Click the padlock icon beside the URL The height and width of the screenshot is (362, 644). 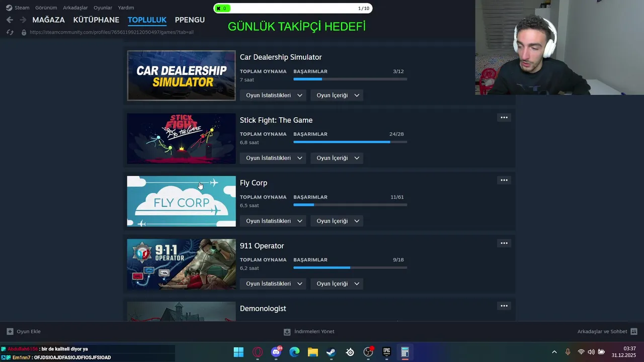pos(24,32)
